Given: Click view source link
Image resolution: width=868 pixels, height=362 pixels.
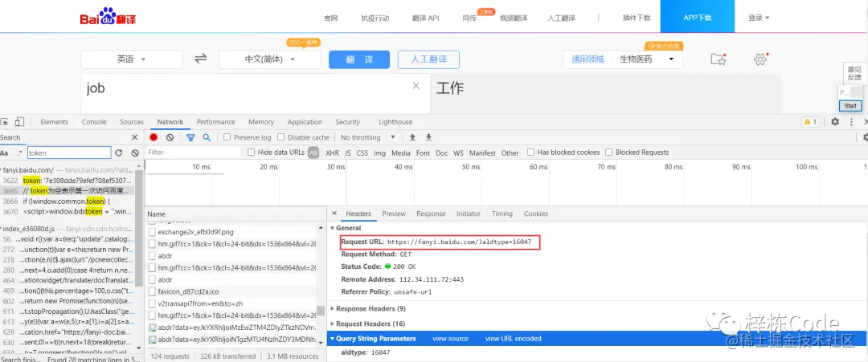Looking at the screenshot, I should click(450, 338).
